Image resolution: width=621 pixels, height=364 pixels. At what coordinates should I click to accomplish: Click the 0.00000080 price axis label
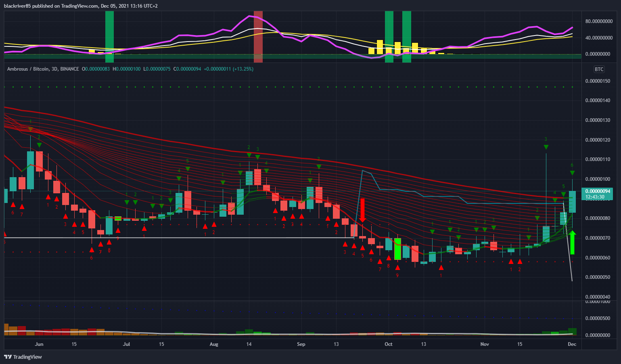point(598,218)
